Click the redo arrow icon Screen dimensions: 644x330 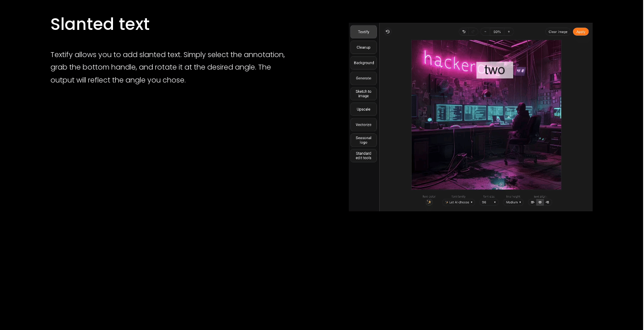(x=473, y=32)
